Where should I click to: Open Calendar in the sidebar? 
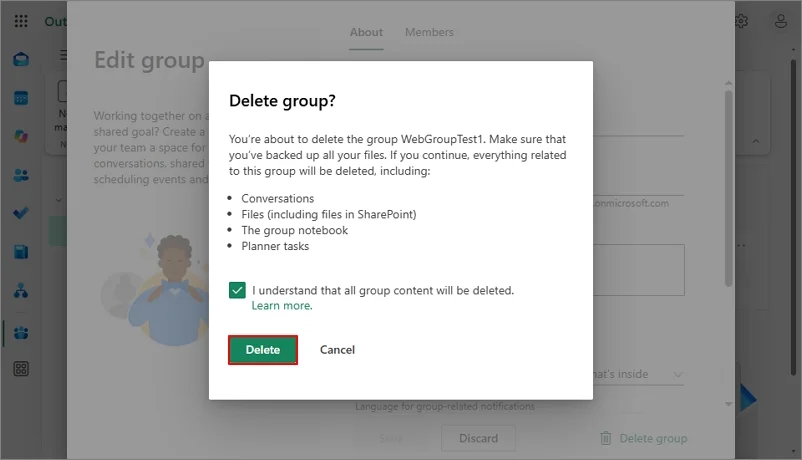(21, 98)
